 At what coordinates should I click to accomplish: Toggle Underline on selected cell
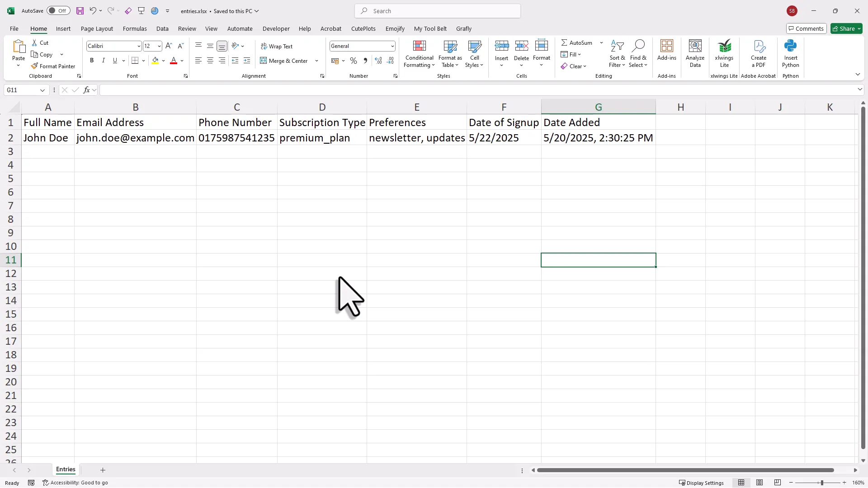115,60
